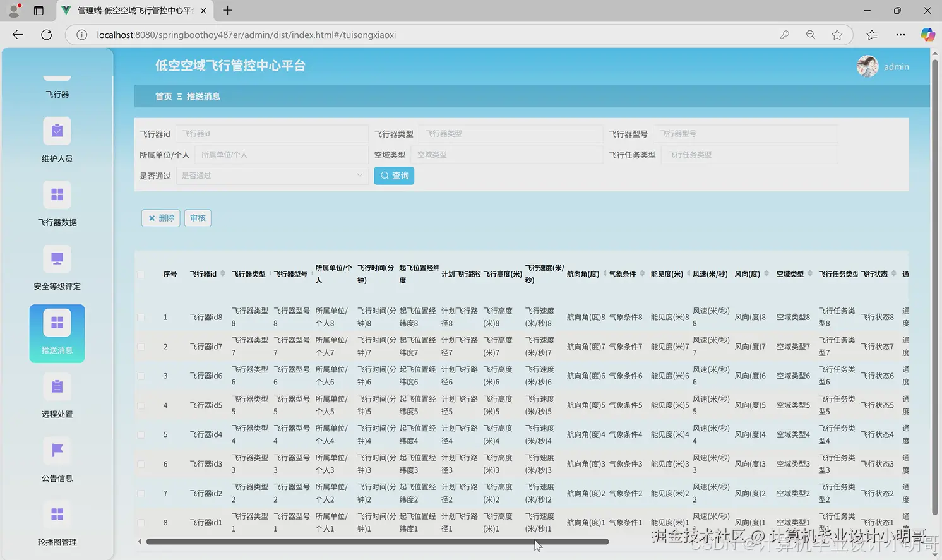
Task: Sort by 飞行器类型 column arrows
Action: coord(270,273)
